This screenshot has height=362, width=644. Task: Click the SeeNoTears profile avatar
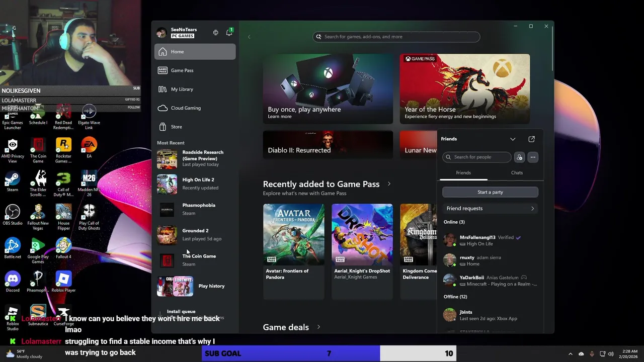point(162,33)
